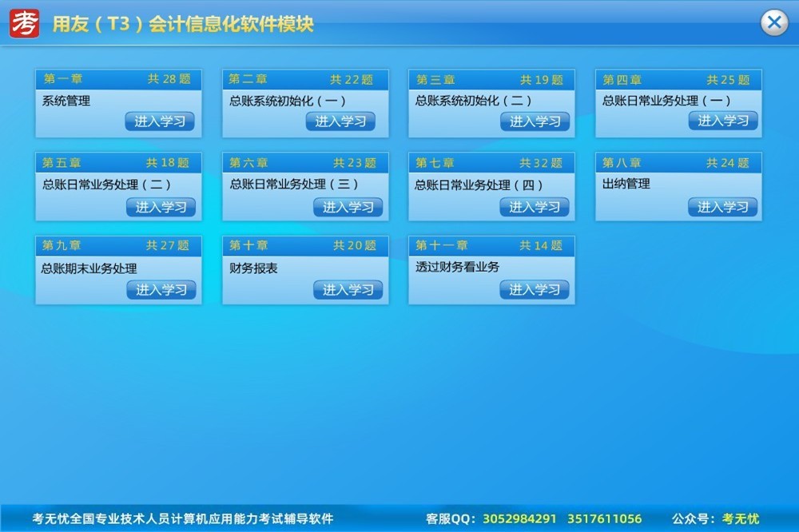Click the red 考 logo icon

(25, 23)
